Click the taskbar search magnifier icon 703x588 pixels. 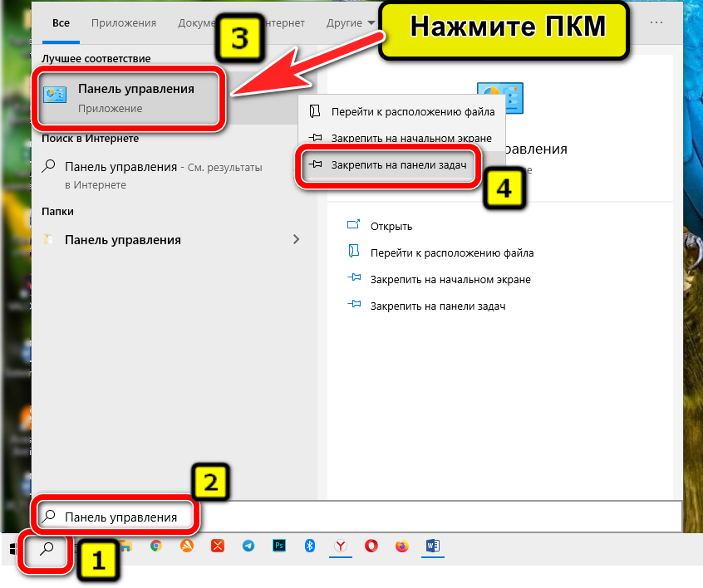pos(47,548)
